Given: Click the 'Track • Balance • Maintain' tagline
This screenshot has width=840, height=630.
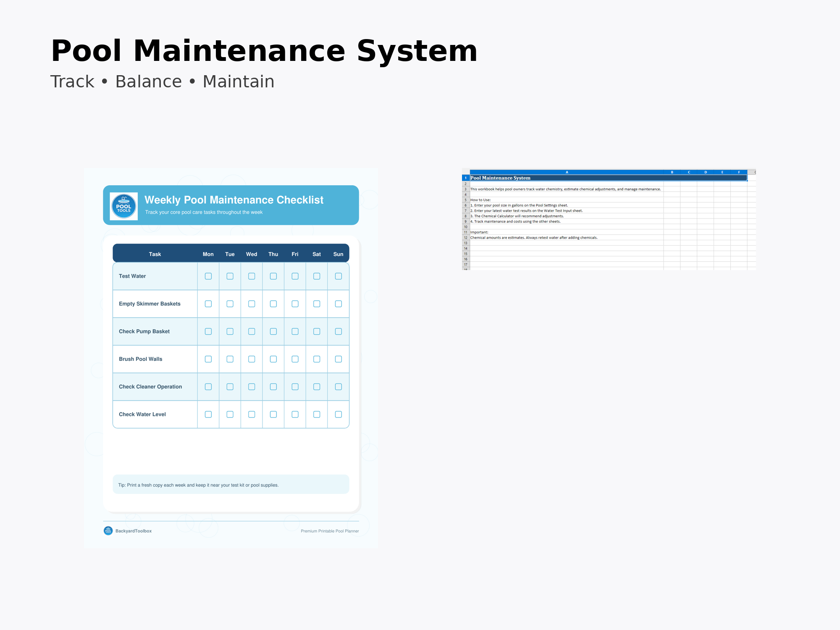Looking at the screenshot, I should coord(163,81).
